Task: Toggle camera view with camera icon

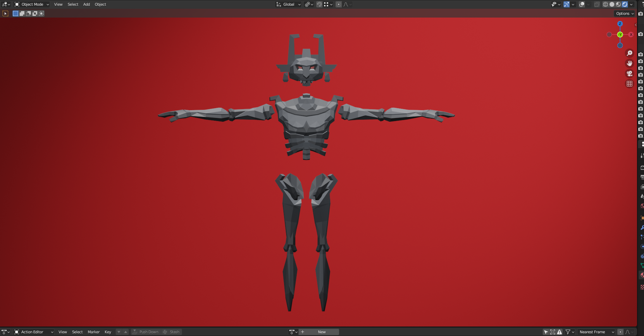Action: [629, 73]
